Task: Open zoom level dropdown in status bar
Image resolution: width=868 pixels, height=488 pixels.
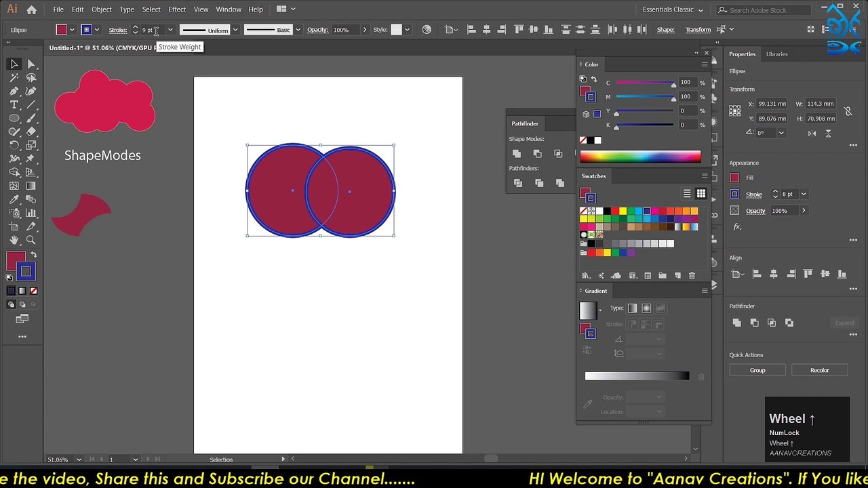Action: 79,460
